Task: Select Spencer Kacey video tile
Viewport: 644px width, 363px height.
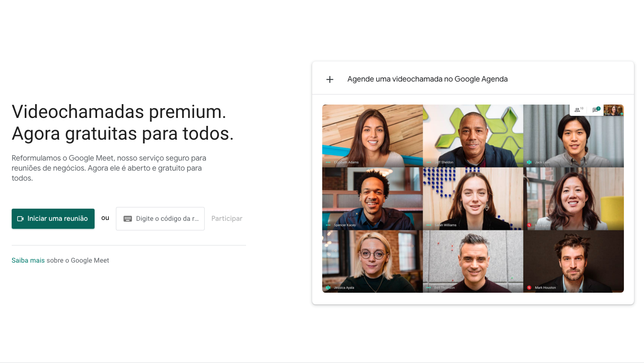Action: point(372,199)
